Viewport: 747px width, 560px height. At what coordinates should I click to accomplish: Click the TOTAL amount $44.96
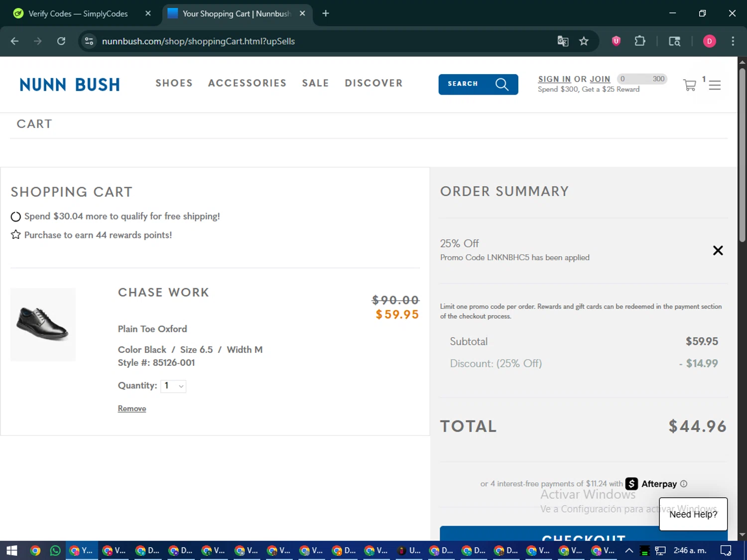point(697,427)
